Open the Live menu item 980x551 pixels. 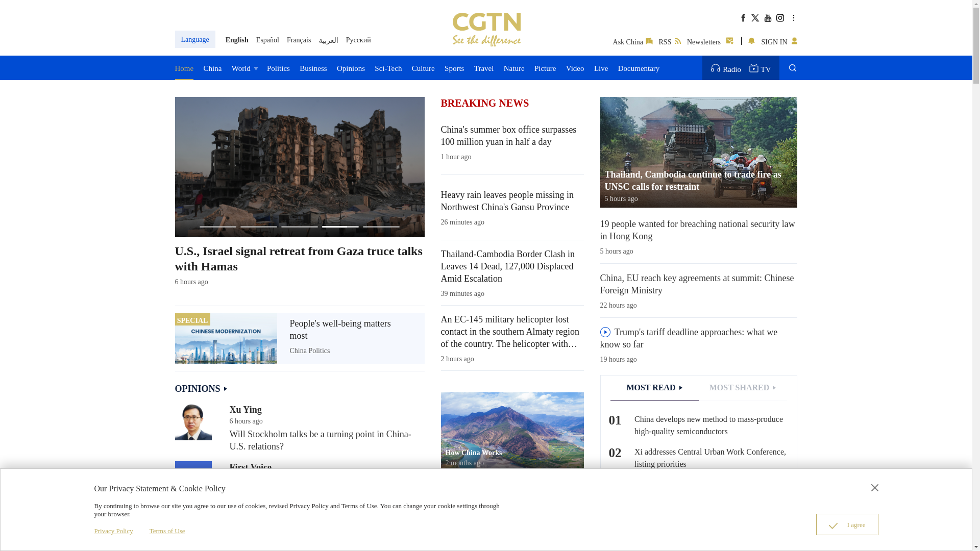[x=601, y=68]
